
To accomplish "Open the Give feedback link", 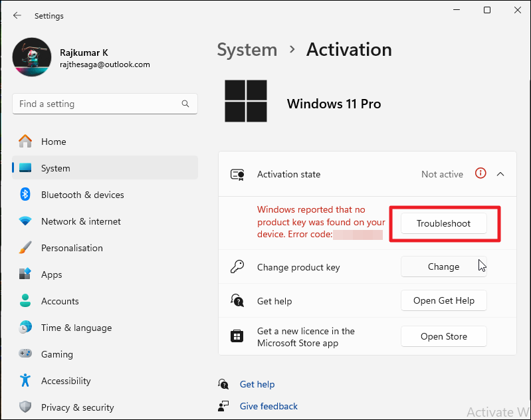I will [x=268, y=406].
